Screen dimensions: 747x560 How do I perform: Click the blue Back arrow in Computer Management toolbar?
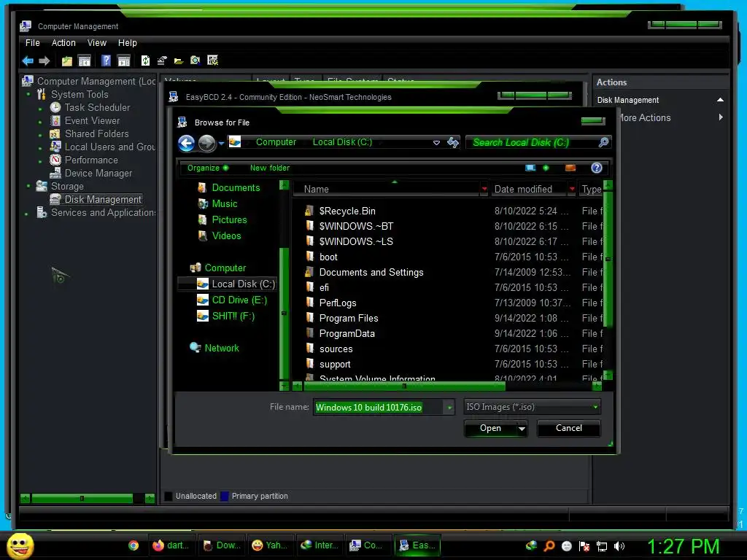[x=28, y=61]
